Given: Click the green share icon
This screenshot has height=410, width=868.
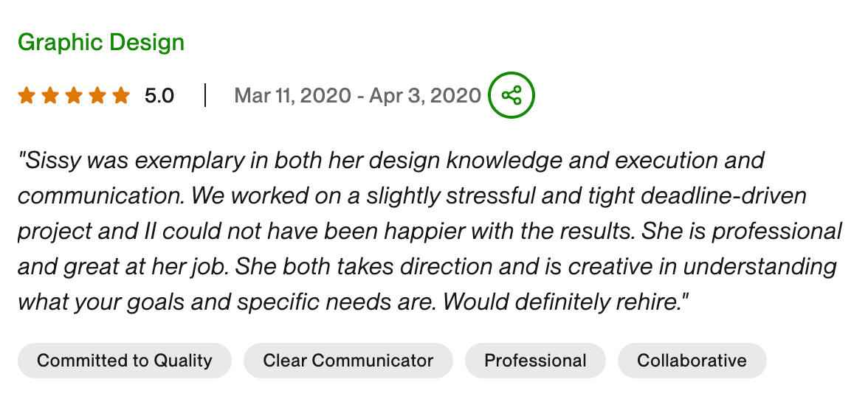Looking at the screenshot, I should click(511, 96).
